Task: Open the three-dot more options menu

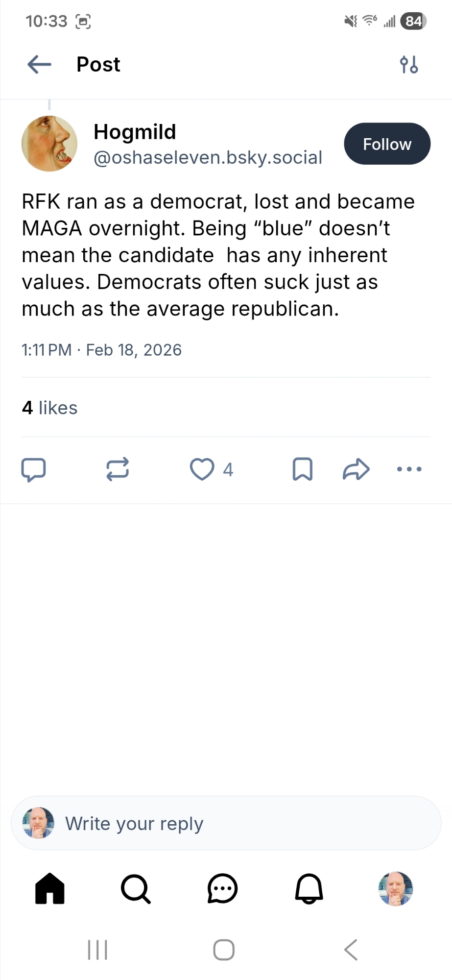Action: (x=409, y=469)
